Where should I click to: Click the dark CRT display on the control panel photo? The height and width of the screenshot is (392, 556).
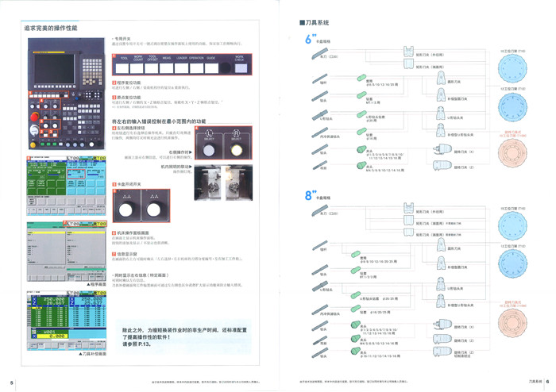pos(54,69)
